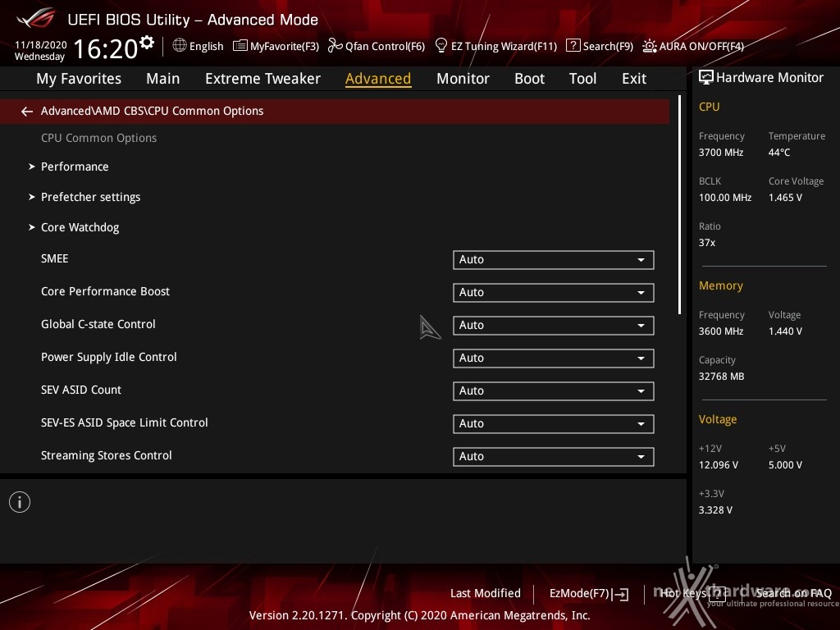Open the SMEE dropdown

554,260
